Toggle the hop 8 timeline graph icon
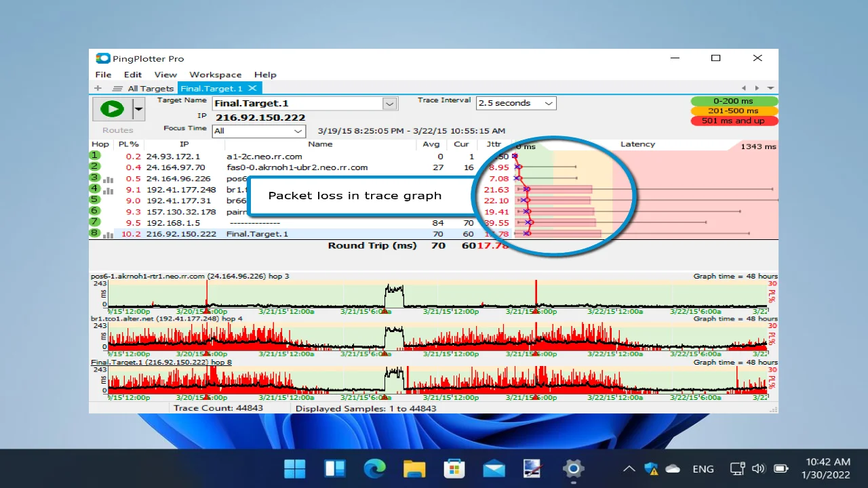 (x=108, y=235)
